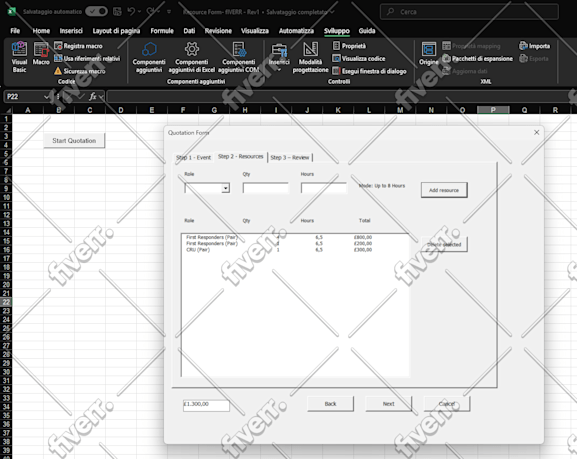Open the XML Origine pane

429,54
